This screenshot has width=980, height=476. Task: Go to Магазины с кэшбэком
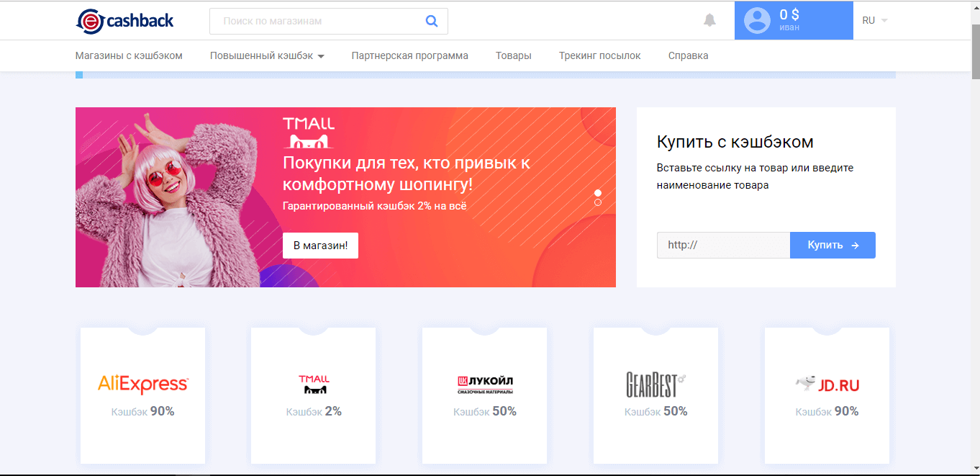tap(129, 55)
